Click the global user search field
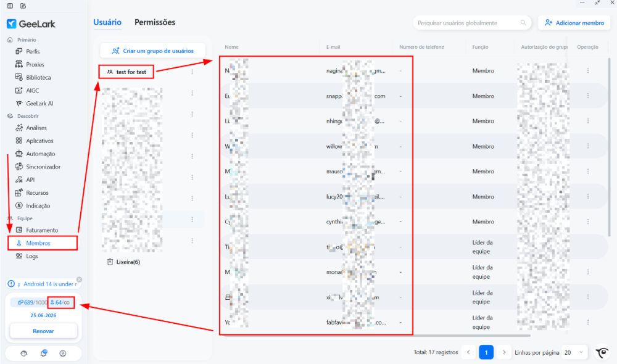617x364 pixels. coord(468,23)
